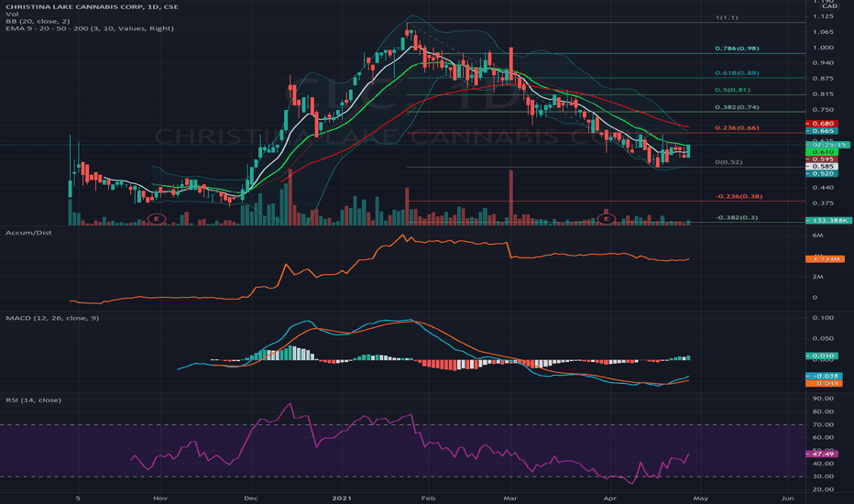
Task: Click the volume value tag '133.388K'
Action: click(829, 220)
